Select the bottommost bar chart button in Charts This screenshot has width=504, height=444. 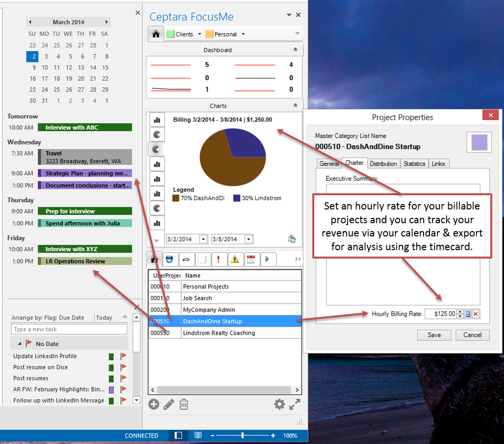(x=157, y=223)
